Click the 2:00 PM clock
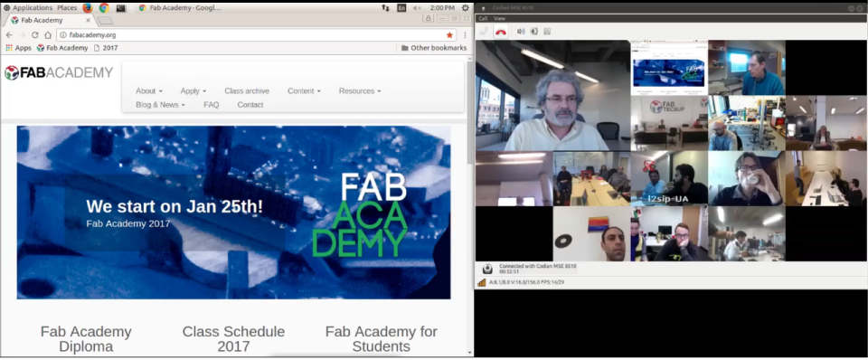Viewport: 868px width, 360px height. coord(442,8)
